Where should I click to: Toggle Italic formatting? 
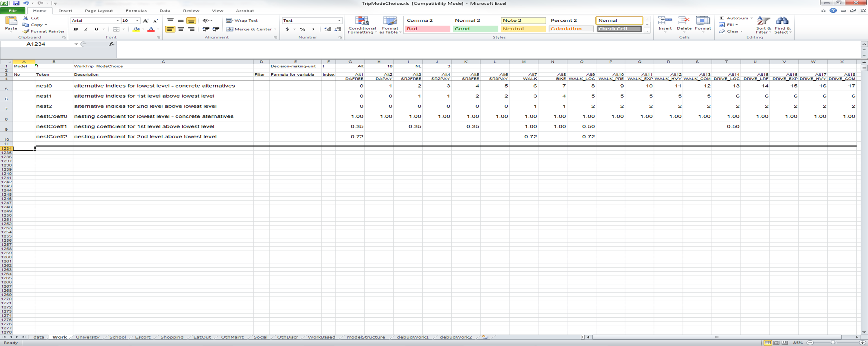click(x=86, y=29)
